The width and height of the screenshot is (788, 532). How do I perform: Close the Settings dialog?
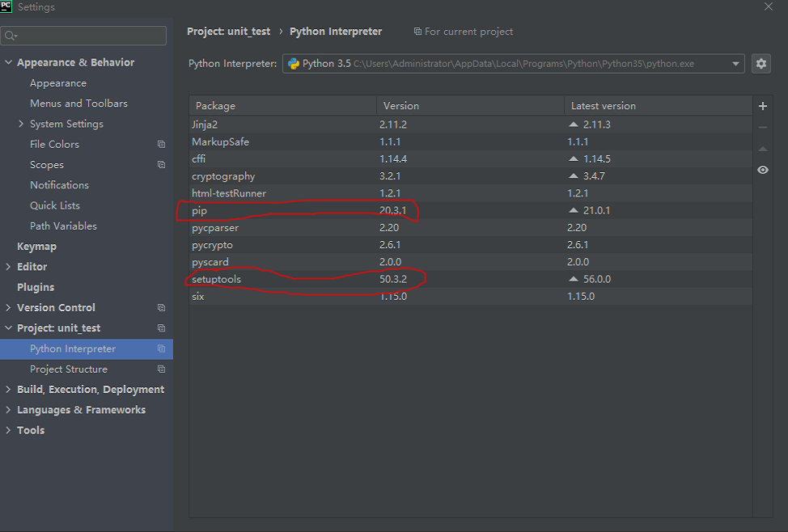(x=769, y=6)
